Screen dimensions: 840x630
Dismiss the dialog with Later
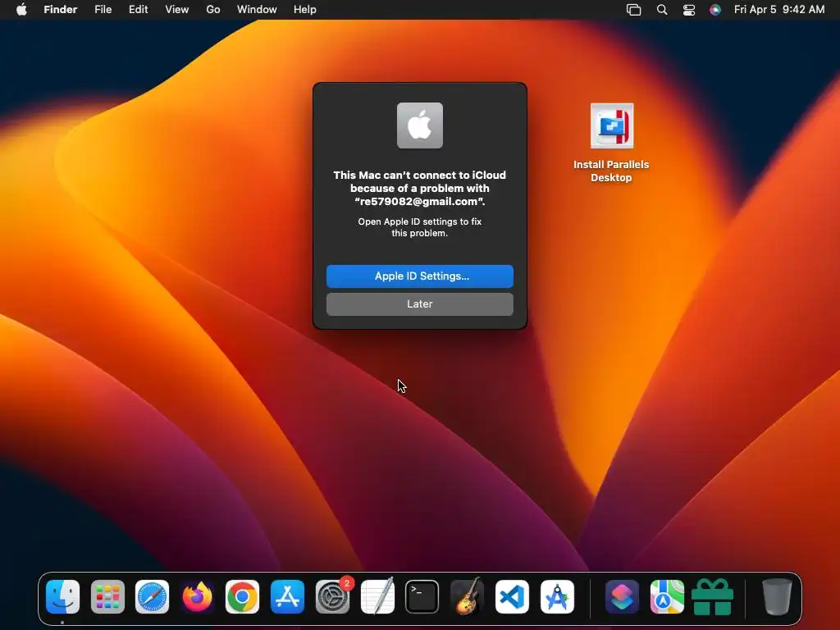[420, 304]
